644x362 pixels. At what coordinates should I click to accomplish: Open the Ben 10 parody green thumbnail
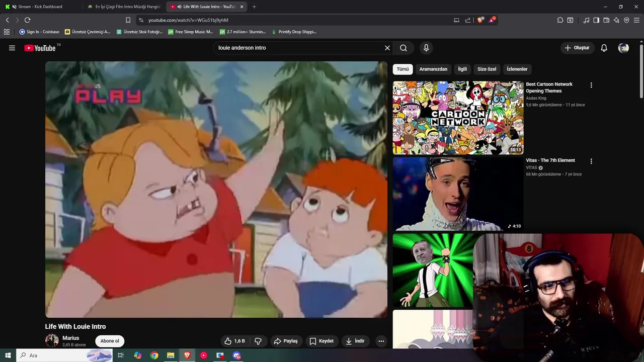click(433, 270)
